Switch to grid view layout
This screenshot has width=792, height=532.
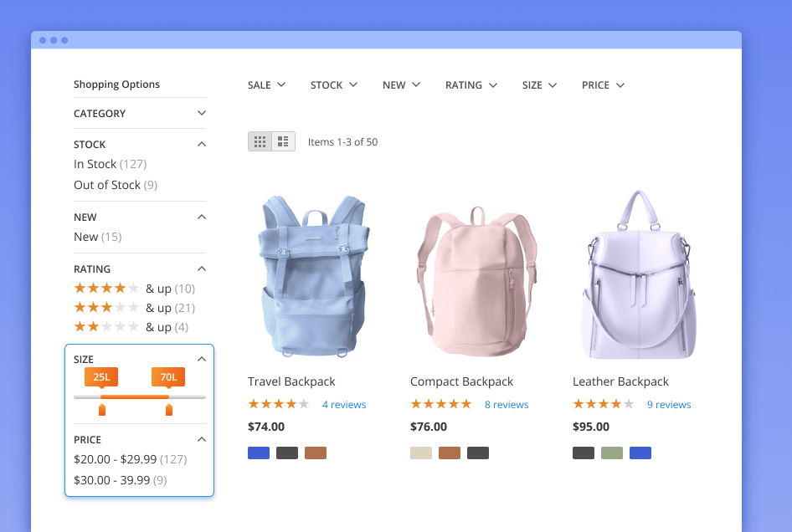(260, 141)
